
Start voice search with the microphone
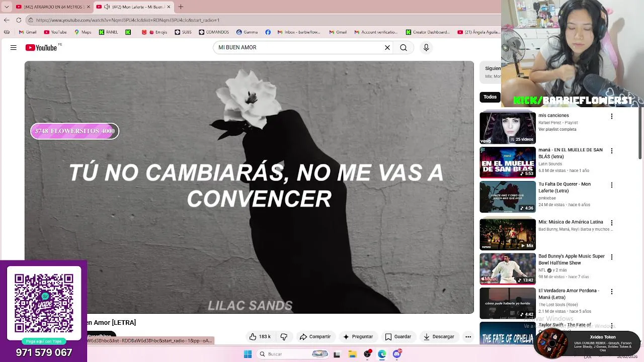(426, 48)
